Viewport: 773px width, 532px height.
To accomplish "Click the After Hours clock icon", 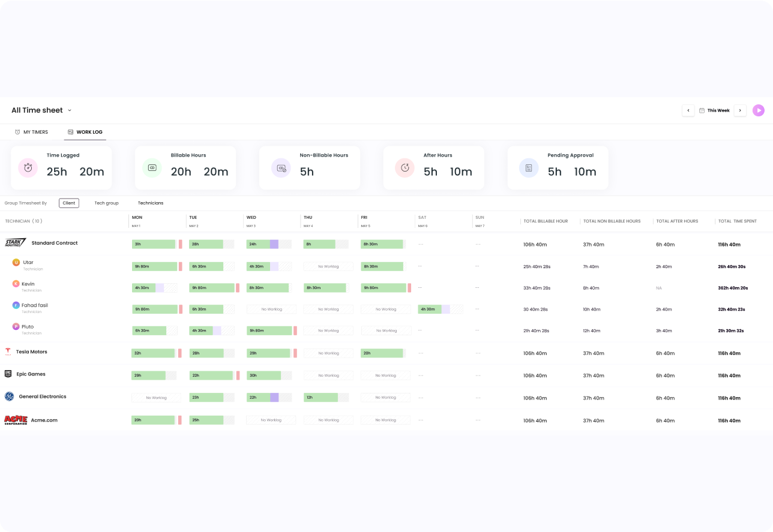I will click(x=405, y=168).
